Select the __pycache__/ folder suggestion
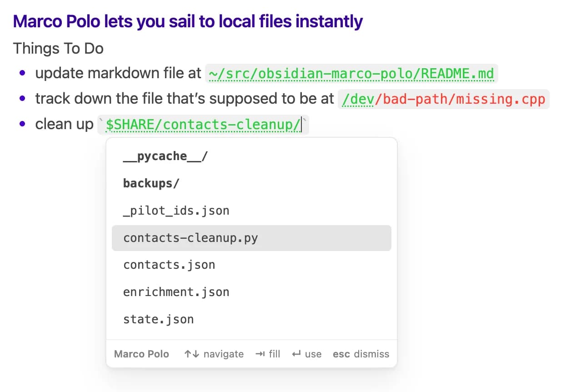 (251, 156)
